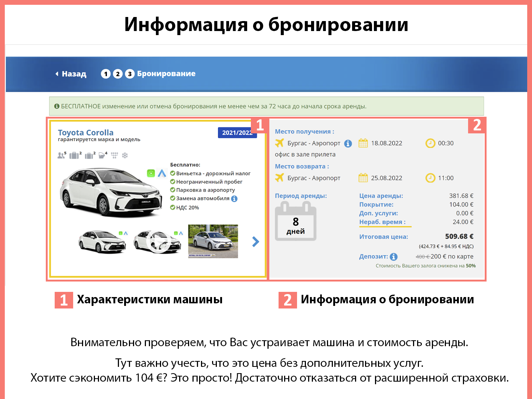This screenshot has height=399, width=532.
Task: Click the return date calendar icon
Action: (363, 178)
